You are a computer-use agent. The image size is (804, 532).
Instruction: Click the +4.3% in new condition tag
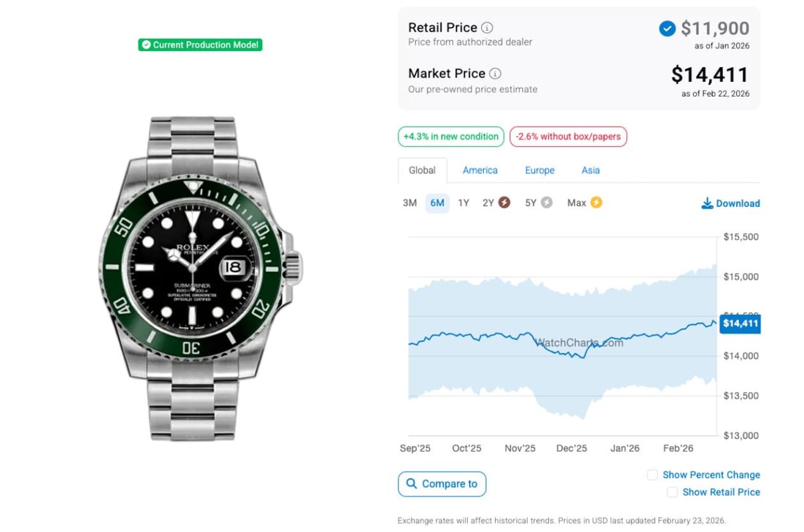451,137
